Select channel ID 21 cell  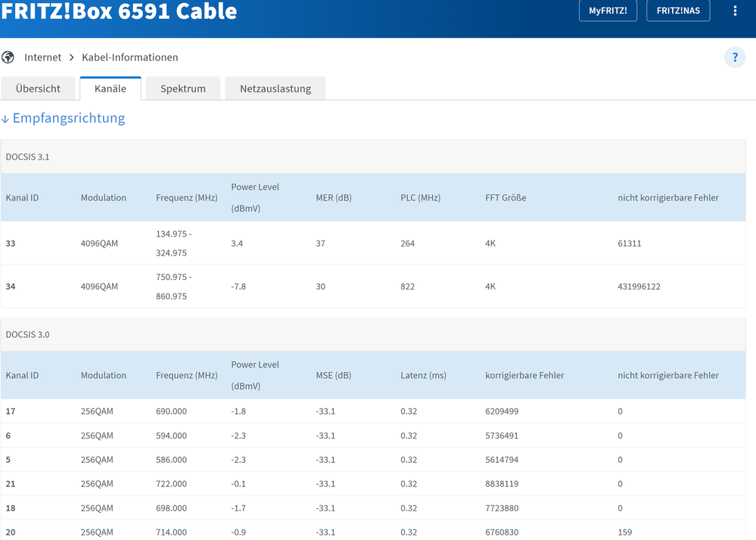pos(11,483)
